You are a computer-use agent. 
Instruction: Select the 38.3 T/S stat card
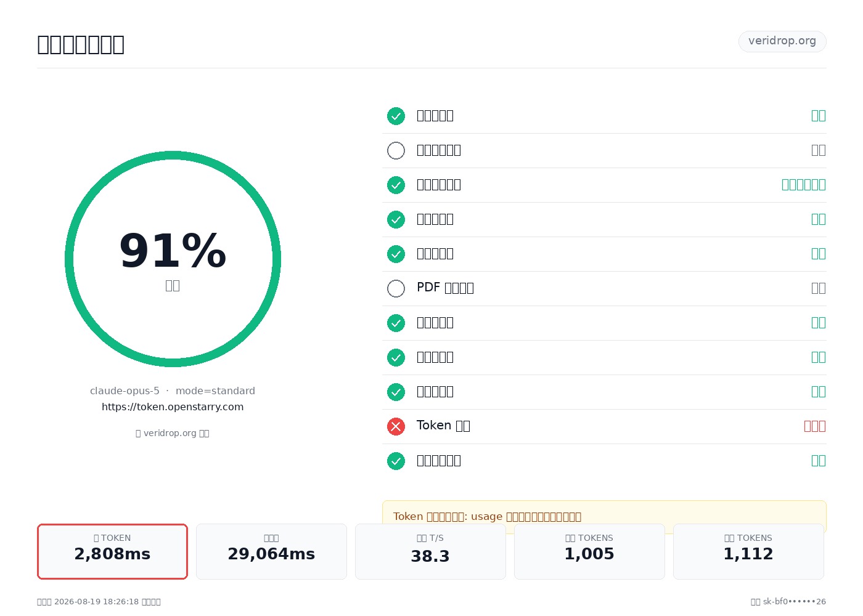[x=430, y=551]
